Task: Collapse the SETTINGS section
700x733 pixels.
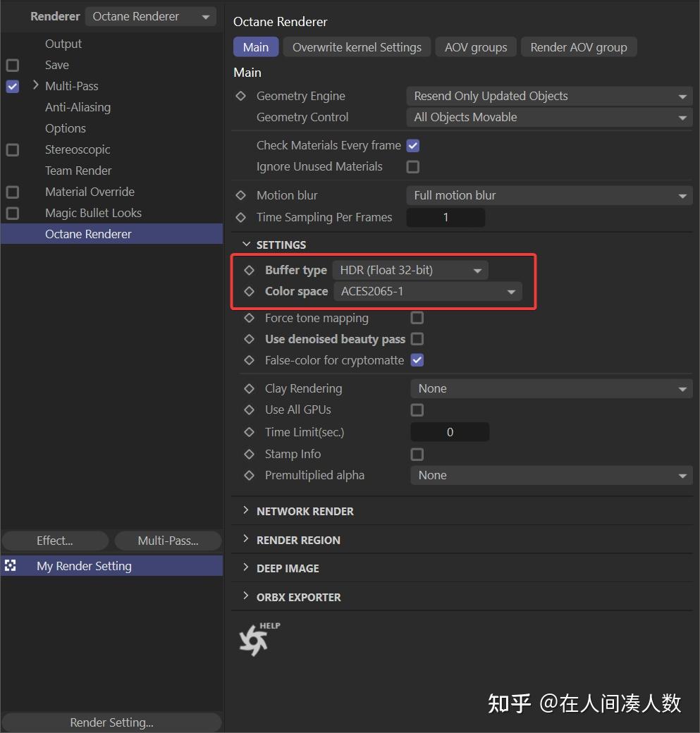Action: tap(247, 244)
